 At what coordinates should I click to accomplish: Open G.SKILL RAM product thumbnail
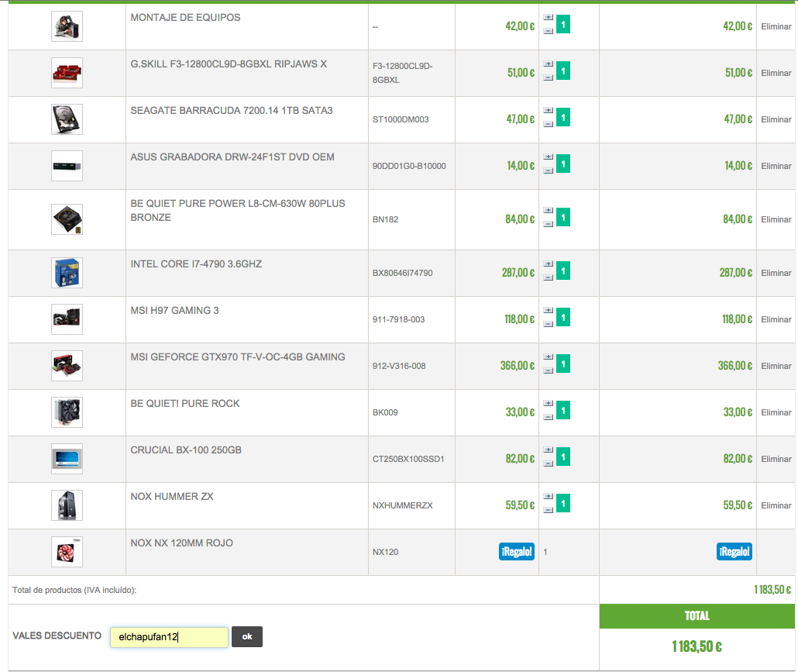[x=67, y=73]
